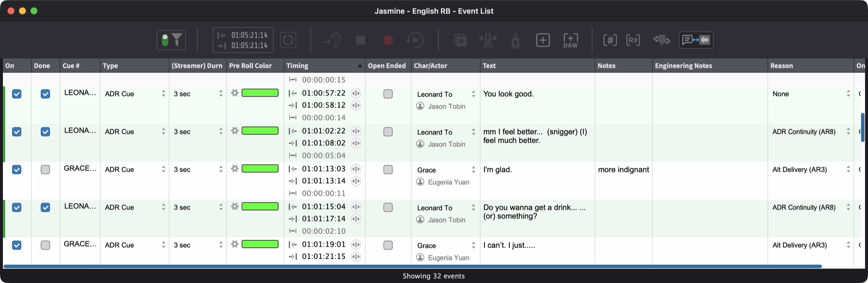The image size is (868, 283).
Task: Click the in/out timecode 01:05:21:14 display
Action: point(243,40)
